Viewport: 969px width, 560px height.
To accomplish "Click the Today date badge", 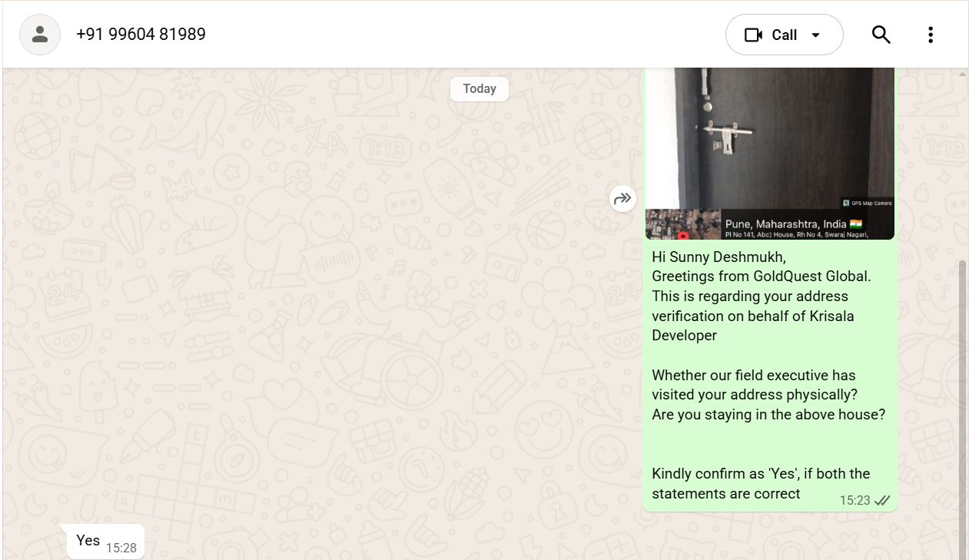I will point(480,88).
